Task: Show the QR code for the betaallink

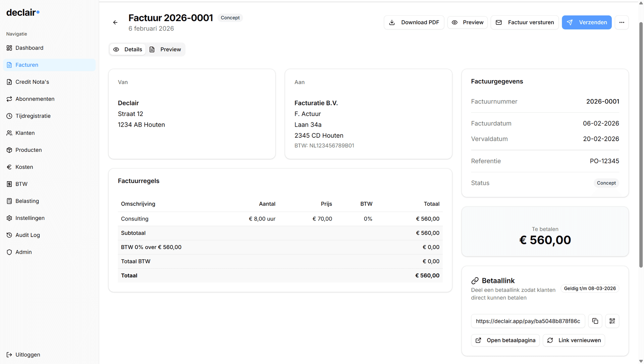Action: point(612,321)
